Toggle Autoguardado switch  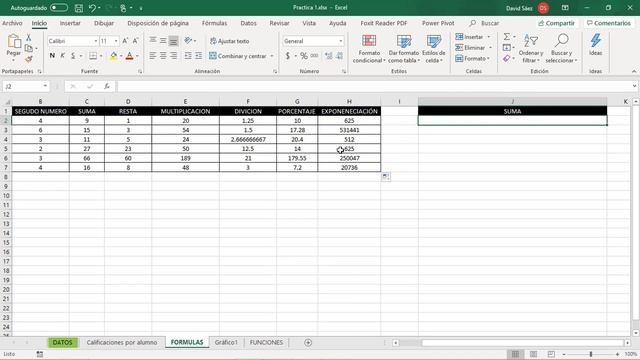(x=59, y=8)
